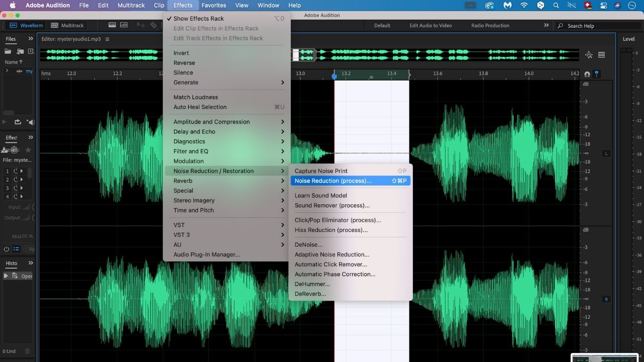The width and height of the screenshot is (644, 362).
Task: Select Hiss Reduction (process)...
Action: 351,230
